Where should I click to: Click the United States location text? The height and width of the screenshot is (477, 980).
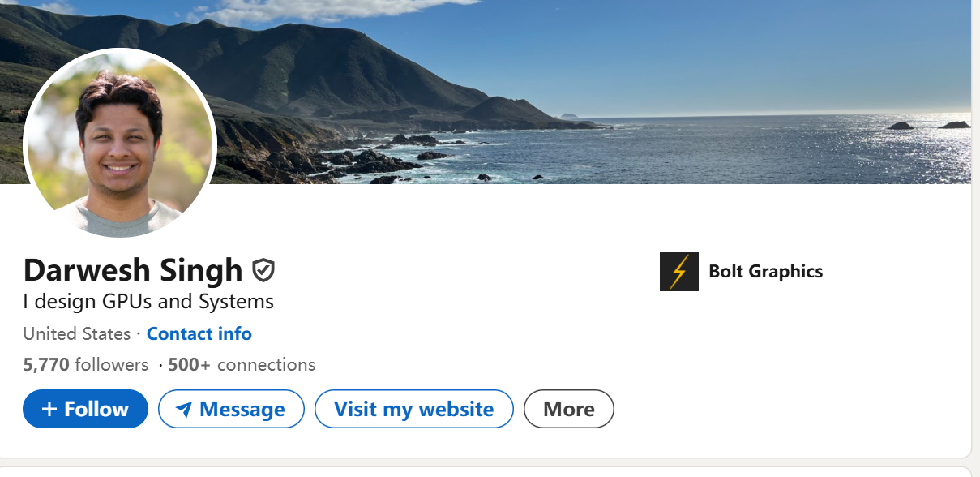pos(77,334)
